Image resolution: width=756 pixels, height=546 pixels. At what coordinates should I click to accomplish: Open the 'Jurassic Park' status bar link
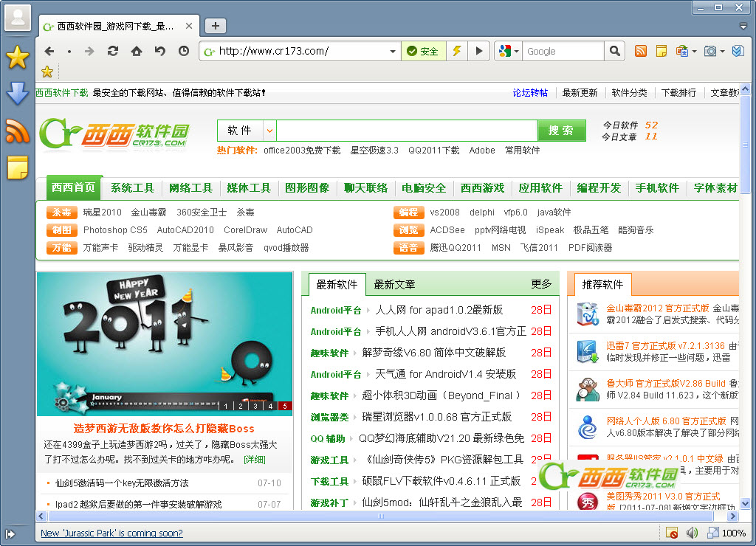[111, 533]
